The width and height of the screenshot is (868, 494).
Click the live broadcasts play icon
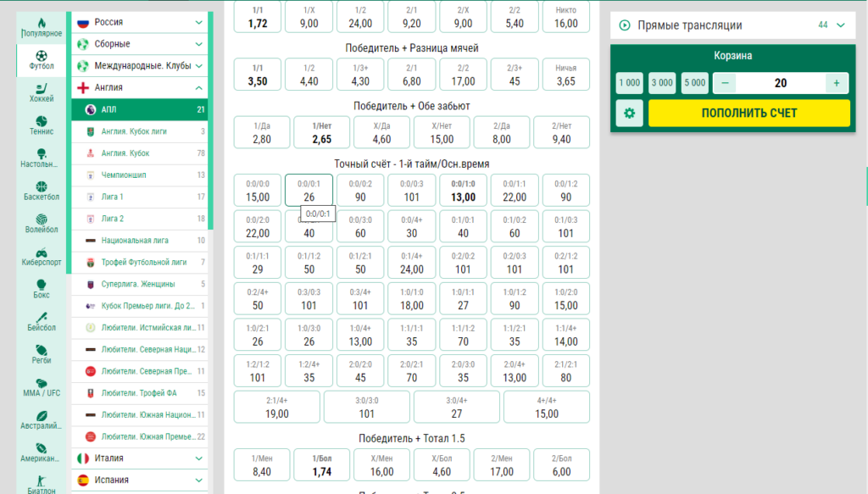(x=625, y=25)
